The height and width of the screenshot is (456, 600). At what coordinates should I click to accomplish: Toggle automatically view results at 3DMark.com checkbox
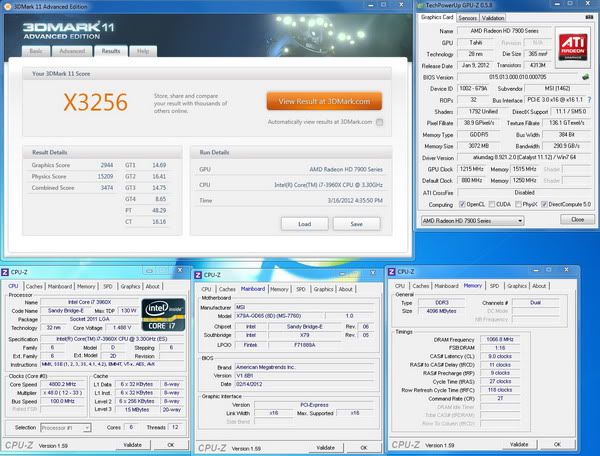(379, 122)
